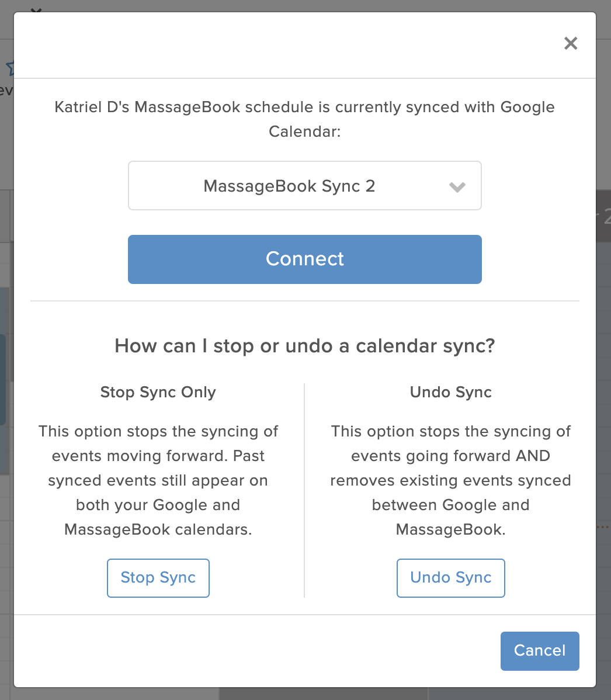Image resolution: width=611 pixels, height=700 pixels.
Task: Click the vertical divider between sync options
Action: click(304, 490)
